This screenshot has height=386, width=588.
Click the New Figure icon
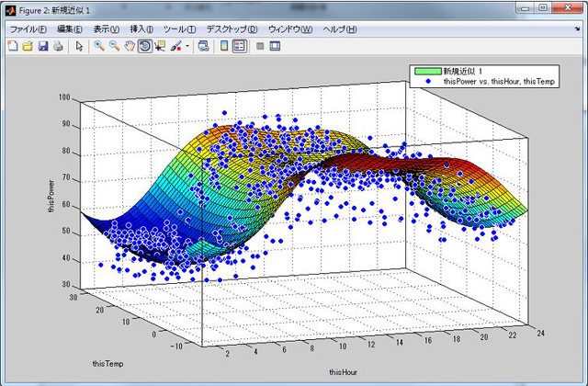pos(13,46)
